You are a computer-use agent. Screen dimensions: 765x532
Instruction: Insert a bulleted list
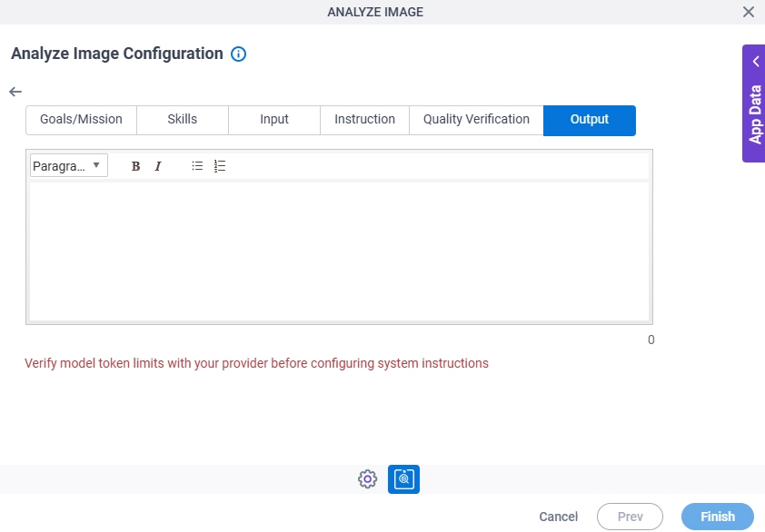(197, 166)
